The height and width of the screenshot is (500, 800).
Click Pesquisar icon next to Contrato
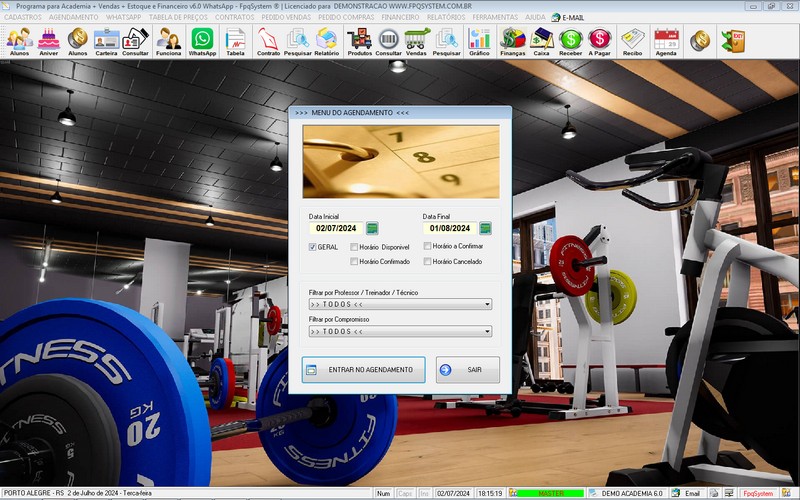297,42
